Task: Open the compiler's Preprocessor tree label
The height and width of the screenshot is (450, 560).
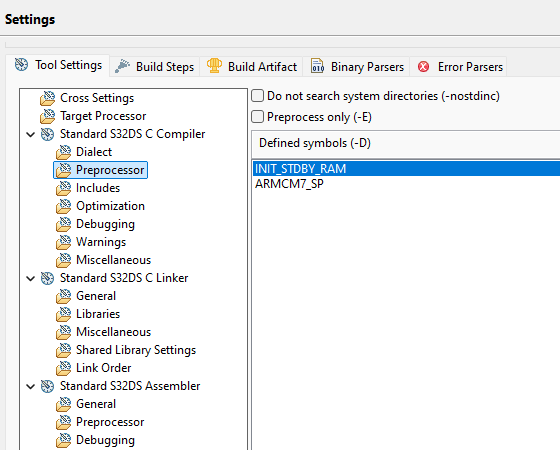Action: [x=110, y=170]
